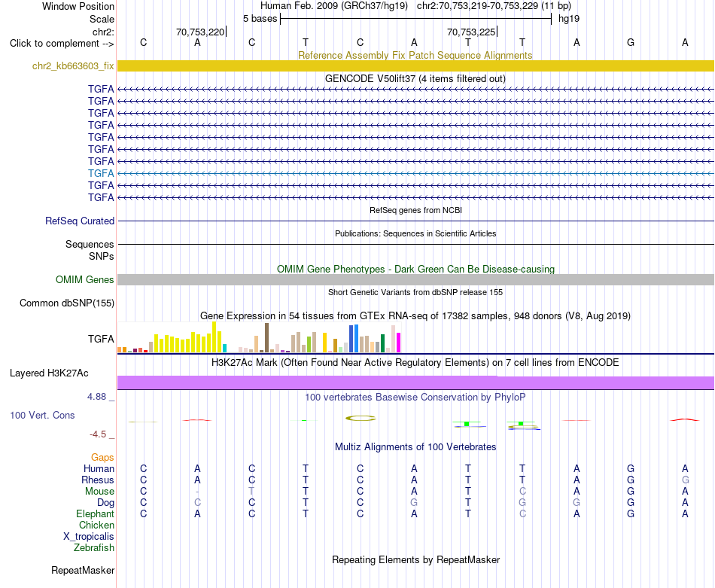This screenshot has height=588, width=715.
Task: Open the '100 vertebrates Basewise Conservation by PhyloP' title
Action: point(415,398)
